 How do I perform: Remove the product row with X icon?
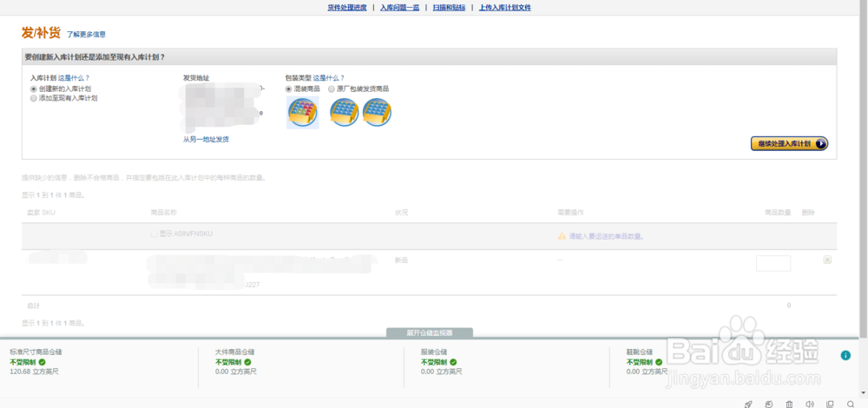[x=827, y=260]
